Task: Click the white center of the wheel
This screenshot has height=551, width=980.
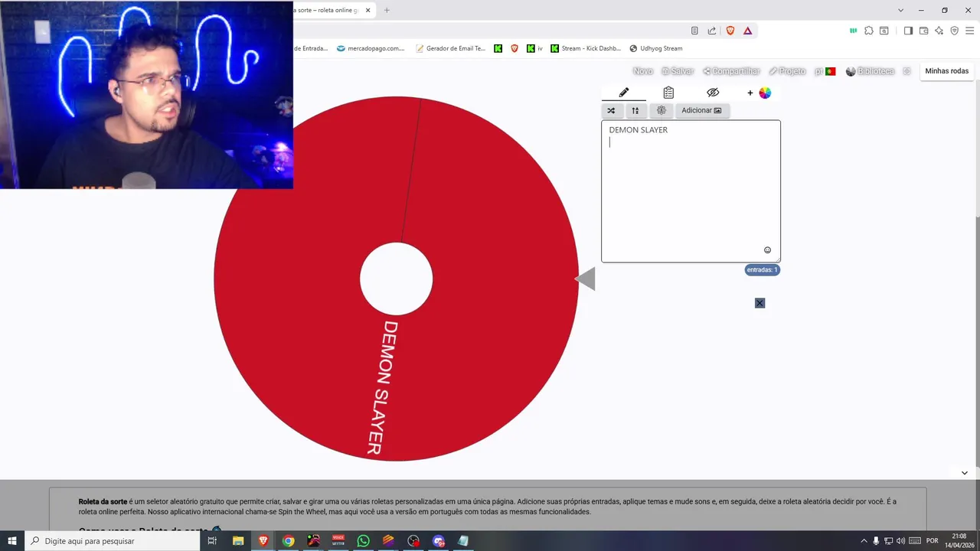Action: (396, 279)
